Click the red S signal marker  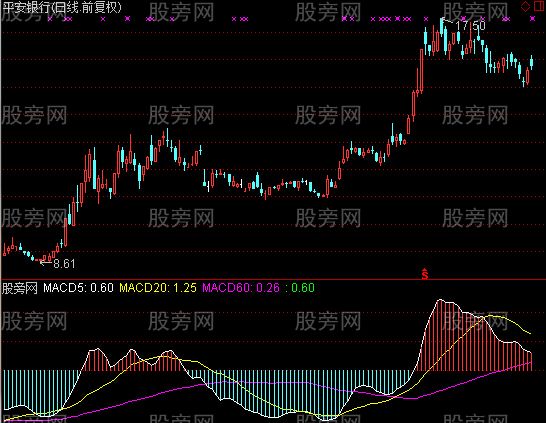coord(424,274)
